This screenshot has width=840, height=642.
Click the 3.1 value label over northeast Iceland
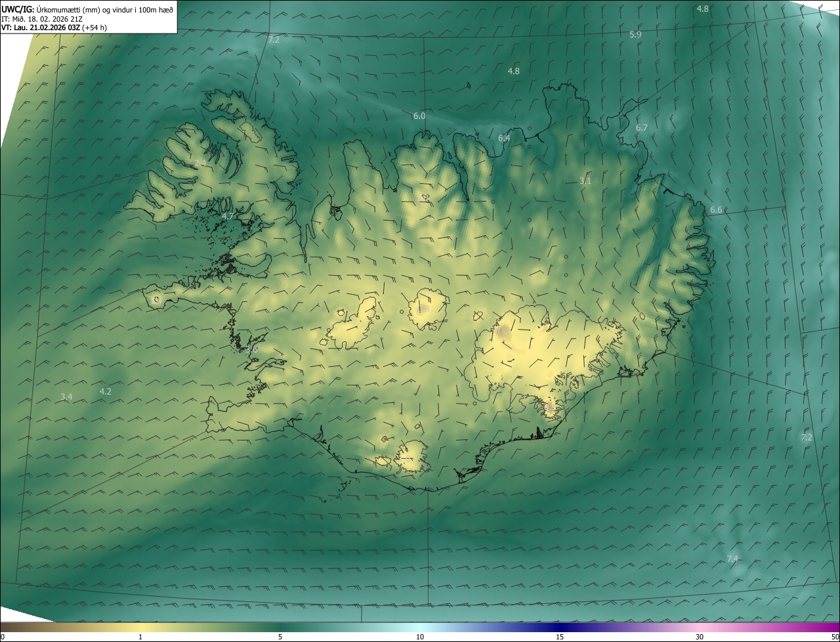point(585,181)
